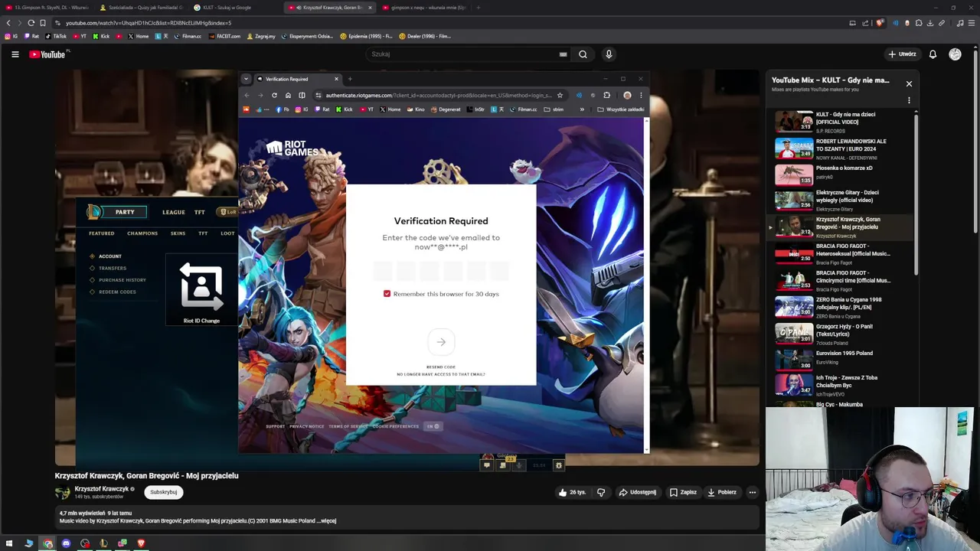Open the SUPPORT link in Riot footer
The image size is (980, 551).
[x=275, y=426]
